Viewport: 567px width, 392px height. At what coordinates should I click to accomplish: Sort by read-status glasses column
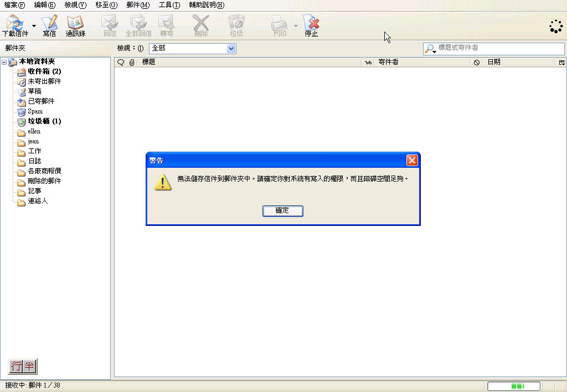tap(368, 62)
